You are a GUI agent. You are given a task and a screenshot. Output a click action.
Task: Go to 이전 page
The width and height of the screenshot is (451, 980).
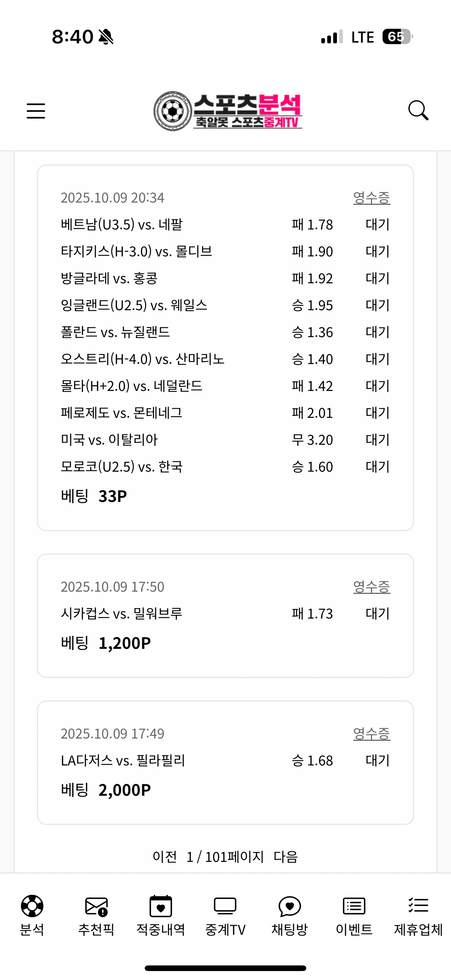click(165, 857)
